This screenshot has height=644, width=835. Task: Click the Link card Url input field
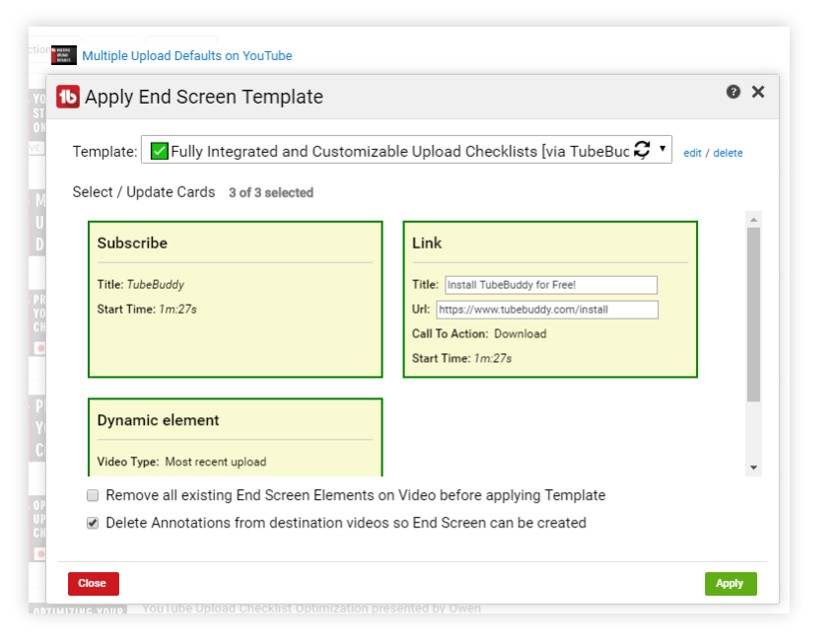(546, 310)
